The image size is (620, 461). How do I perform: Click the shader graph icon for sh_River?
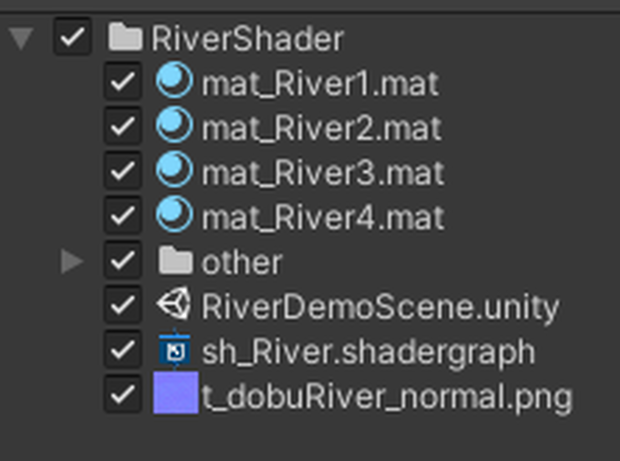pos(174,350)
